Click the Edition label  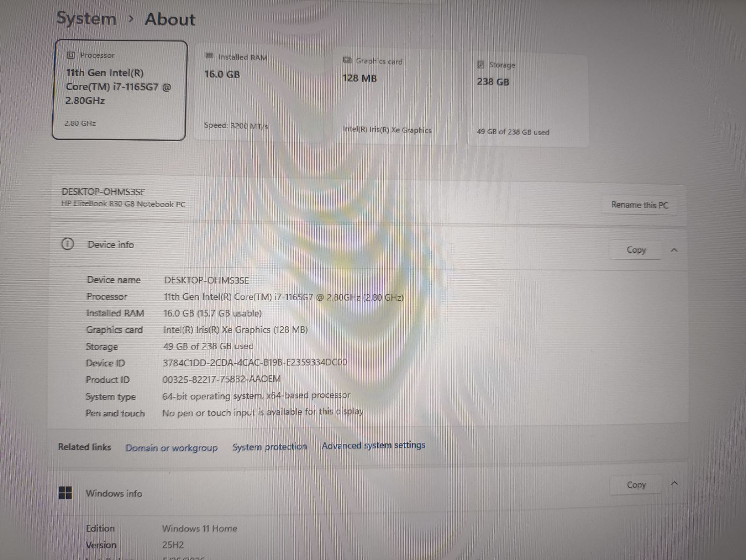coord(100,528)
